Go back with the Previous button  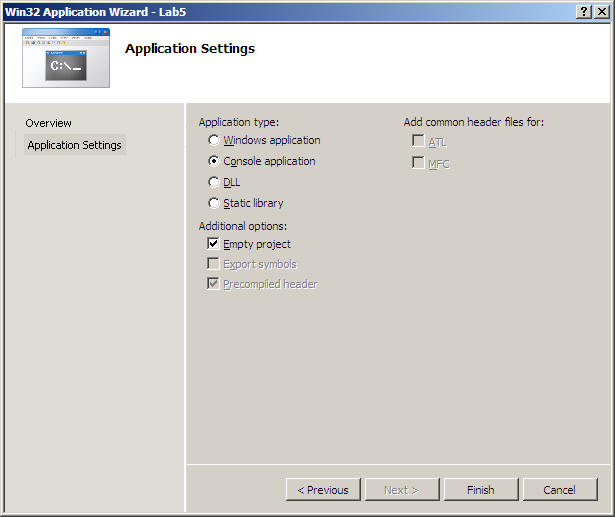[x=323, y=490]
